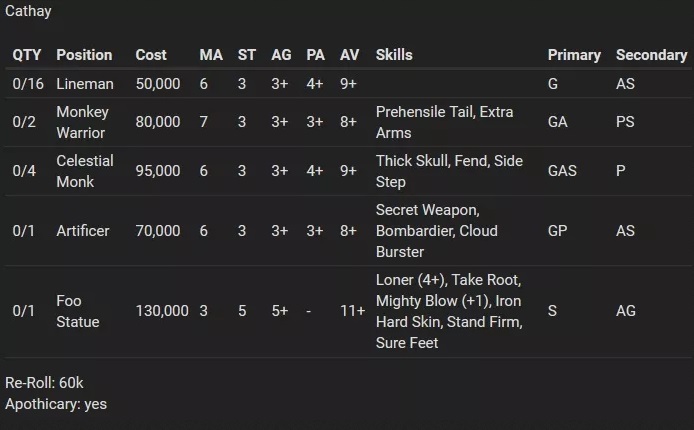This screenshot has width=694, height=430.
Task: Click the 130,000 cost value
Action: (x=162, y=311)
